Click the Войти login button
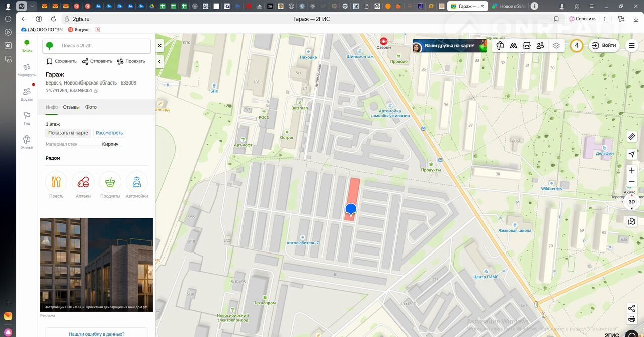The image size is (644, 337). (604, 45)
